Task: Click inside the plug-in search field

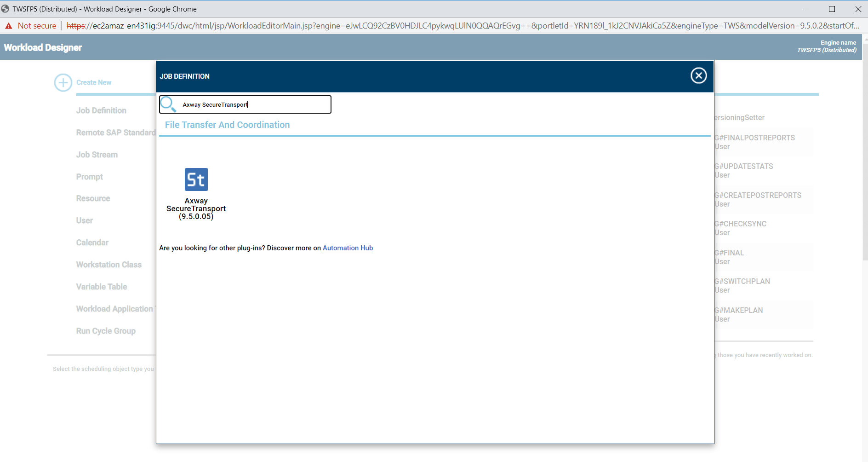Action: pos(248,104)
